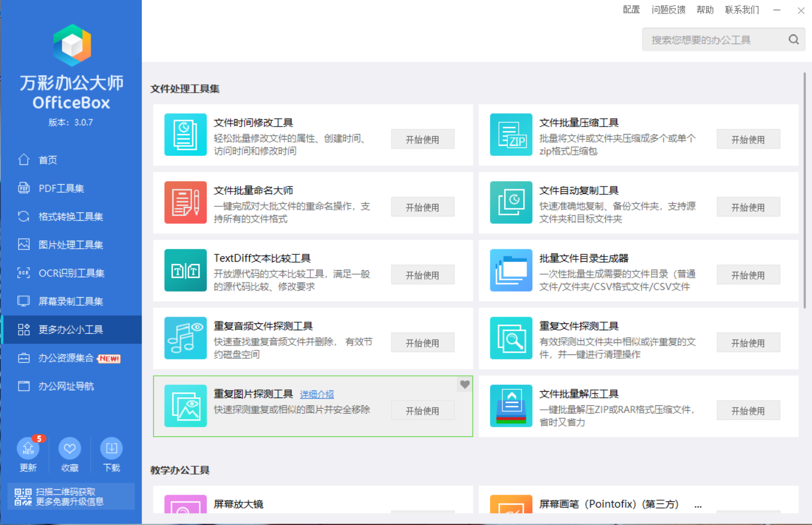Click the 文件处理工具集 heading

[185, 89]
